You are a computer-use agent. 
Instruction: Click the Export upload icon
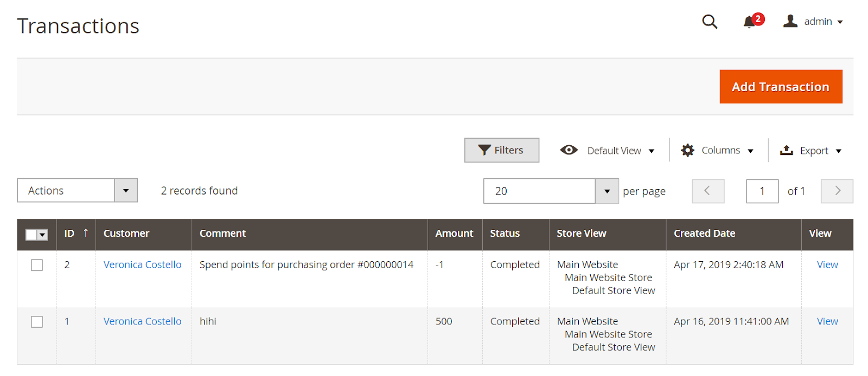point(786,150)
